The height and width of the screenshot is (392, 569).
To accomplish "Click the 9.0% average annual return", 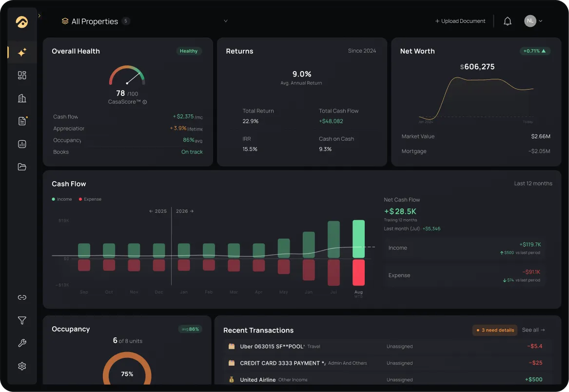I will [302, 74].
